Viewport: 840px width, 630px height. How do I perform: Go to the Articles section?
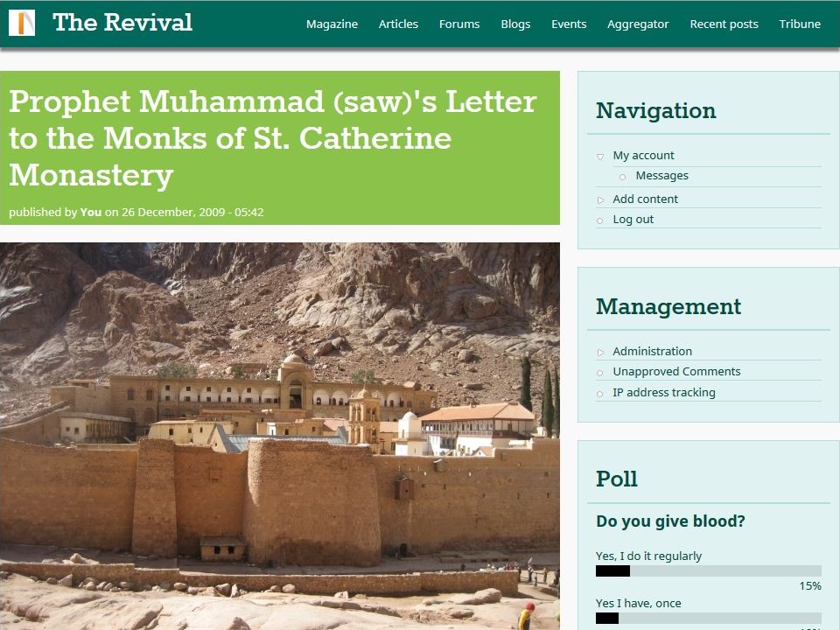tap(398, 24)
